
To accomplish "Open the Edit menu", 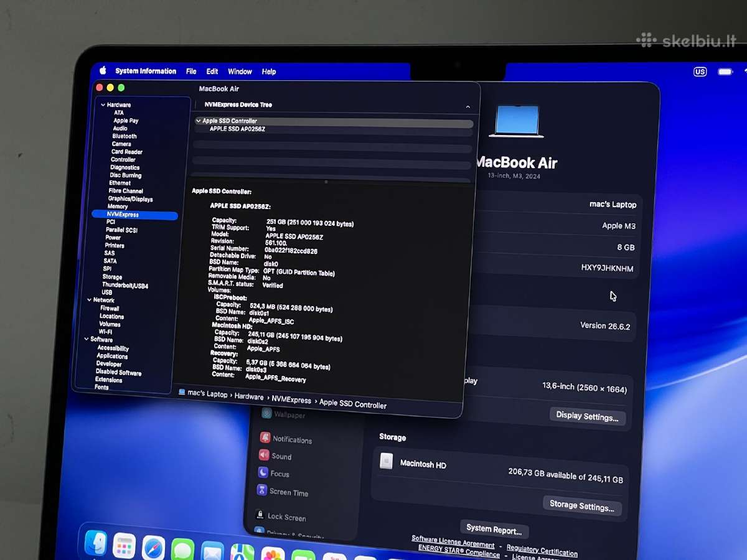I will [x=212, y=72].
